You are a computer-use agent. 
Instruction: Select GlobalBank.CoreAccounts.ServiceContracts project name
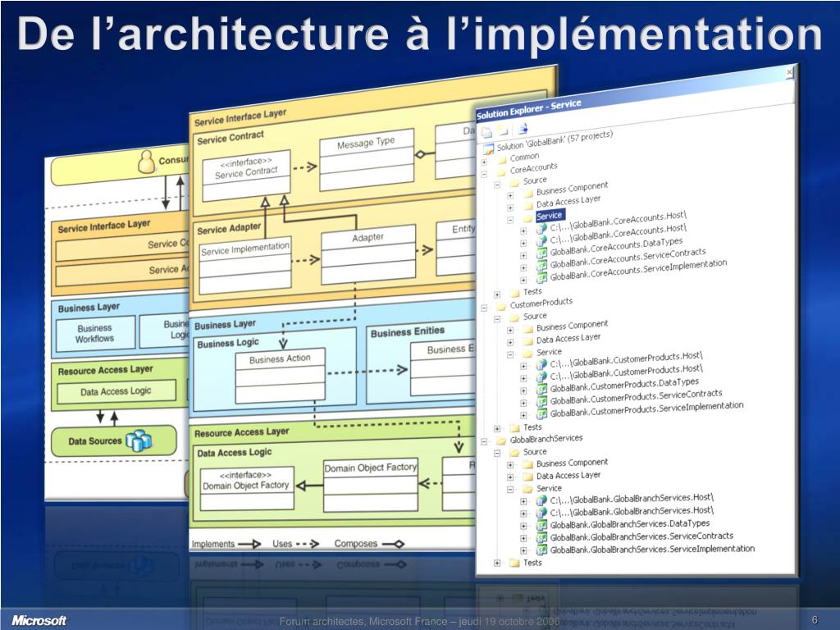[628, 258]
